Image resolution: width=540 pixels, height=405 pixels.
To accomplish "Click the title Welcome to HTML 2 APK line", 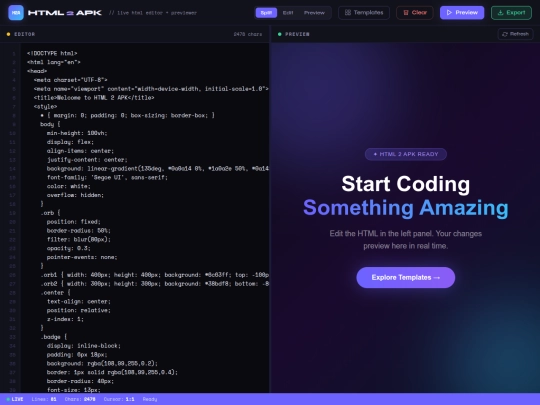I will 94,98.
